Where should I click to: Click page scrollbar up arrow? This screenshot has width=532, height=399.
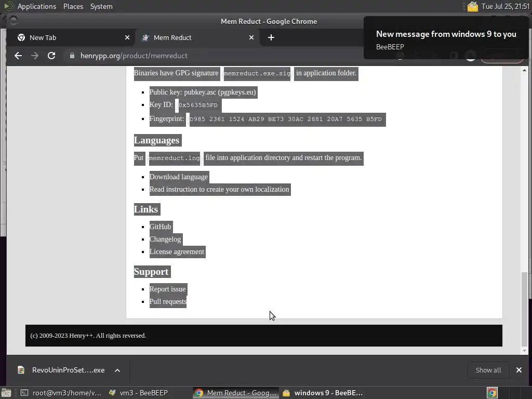pos(525,70)
